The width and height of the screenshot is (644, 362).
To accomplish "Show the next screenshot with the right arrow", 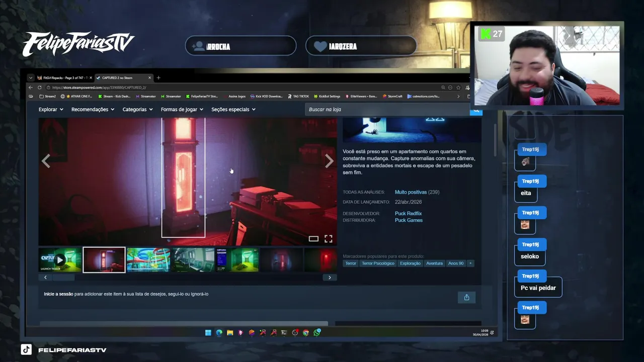I will [329, 161].
